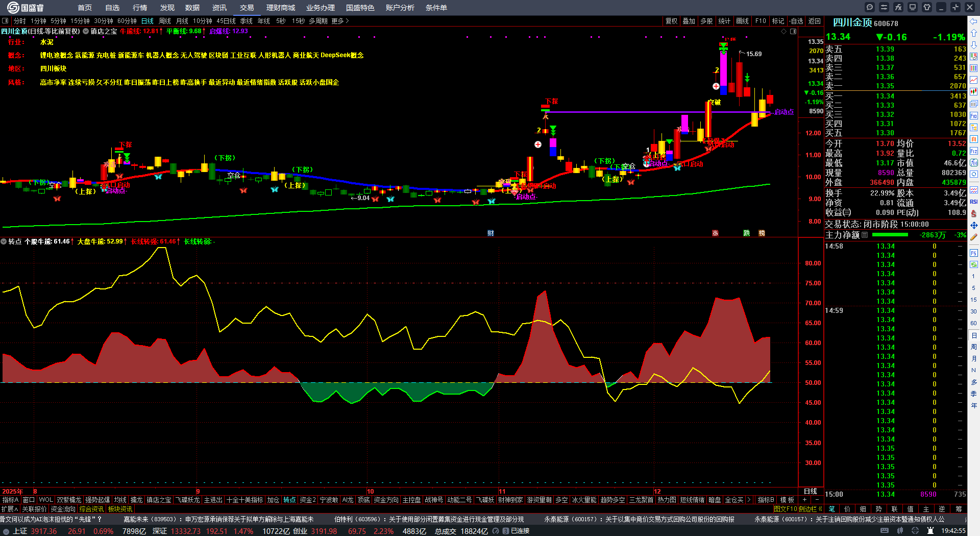Click the pencil drawing tool sidebar icon

tap(974, 237)
